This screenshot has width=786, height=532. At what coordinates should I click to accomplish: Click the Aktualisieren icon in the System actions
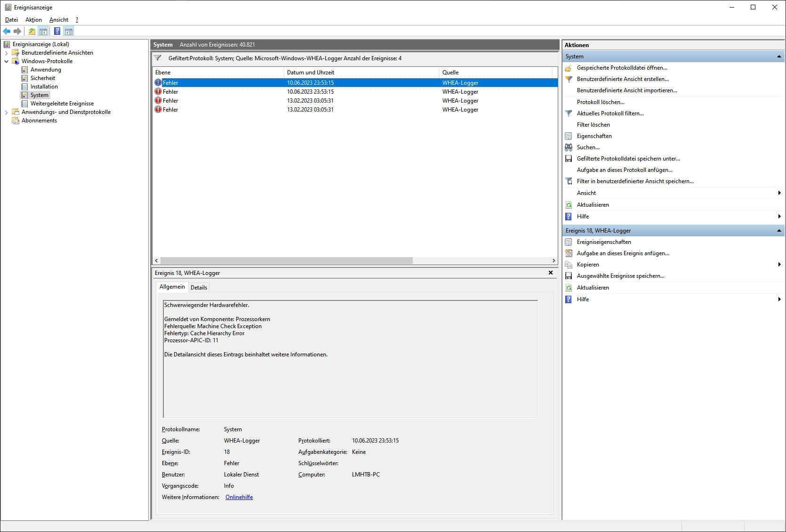569,205
